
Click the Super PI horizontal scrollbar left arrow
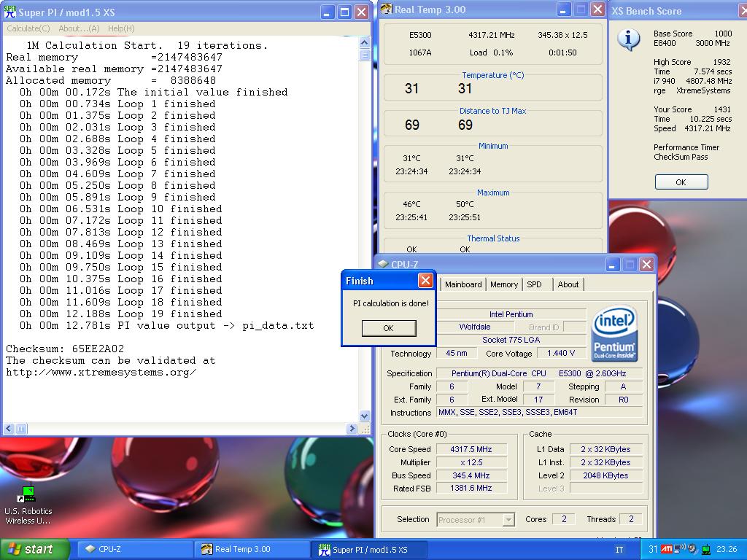pos(9,429)
